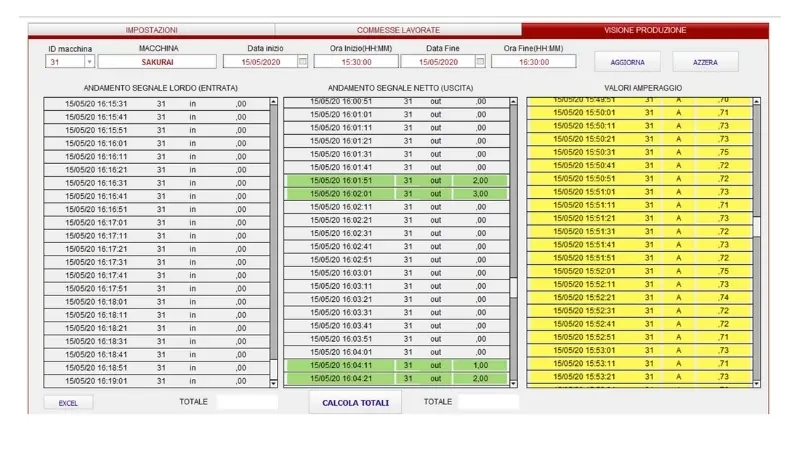Select the green row 15/05/20 16:04:21
The image size is (800, 450).
point(396,379)
